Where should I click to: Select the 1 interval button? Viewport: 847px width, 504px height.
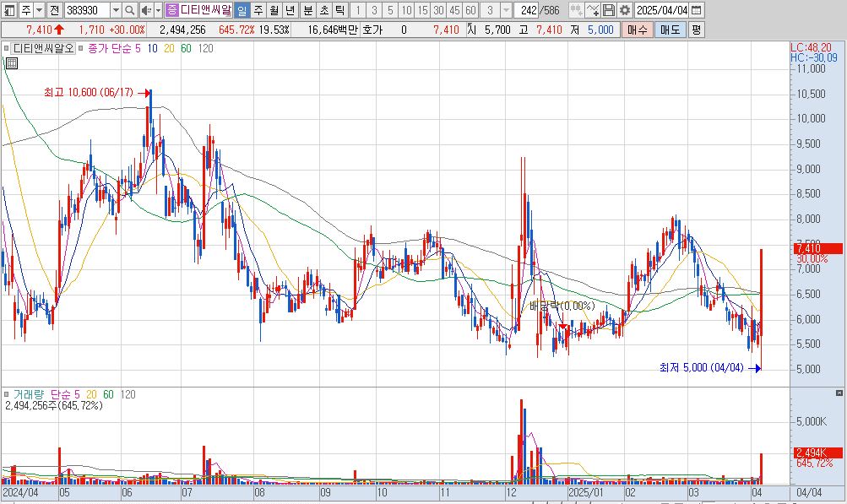tap(357, 10)
